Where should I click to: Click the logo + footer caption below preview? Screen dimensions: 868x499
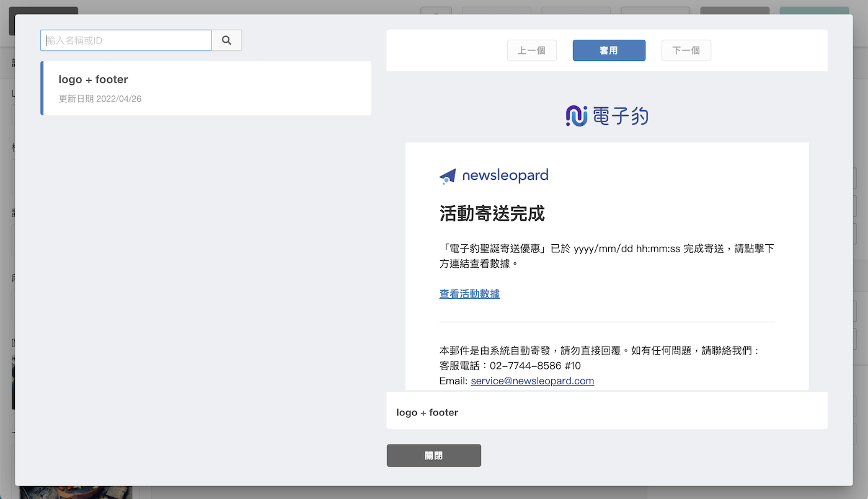[x=427, y=412]
